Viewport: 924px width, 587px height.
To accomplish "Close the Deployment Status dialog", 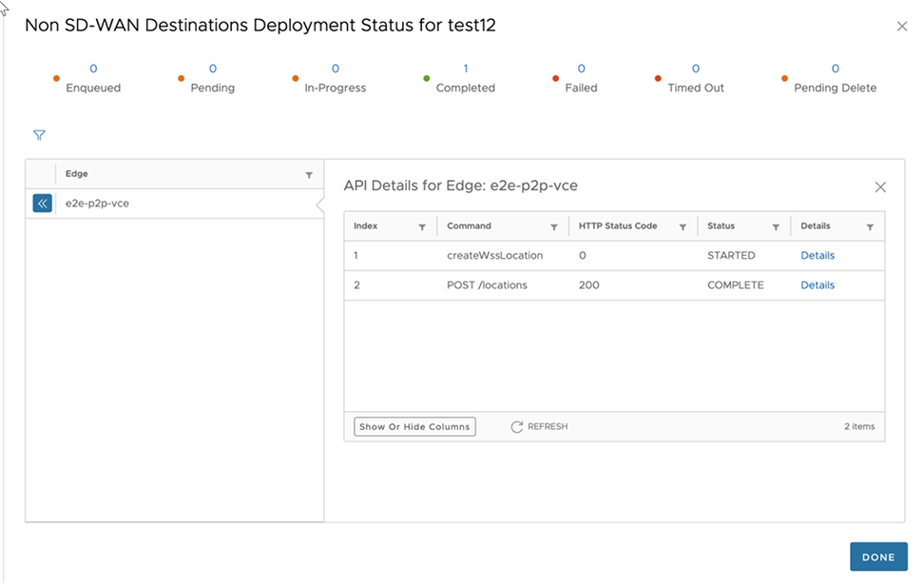I will click(902, 27).
